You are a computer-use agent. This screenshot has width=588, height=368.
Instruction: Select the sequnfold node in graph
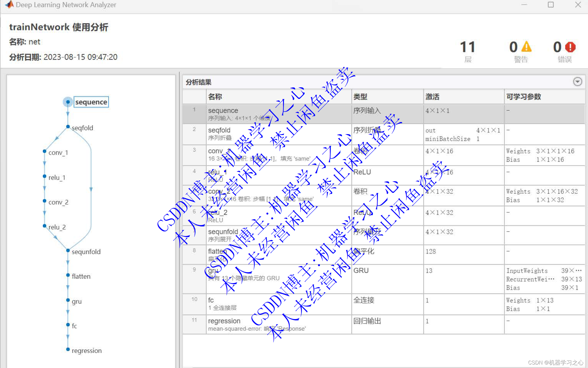68,250
